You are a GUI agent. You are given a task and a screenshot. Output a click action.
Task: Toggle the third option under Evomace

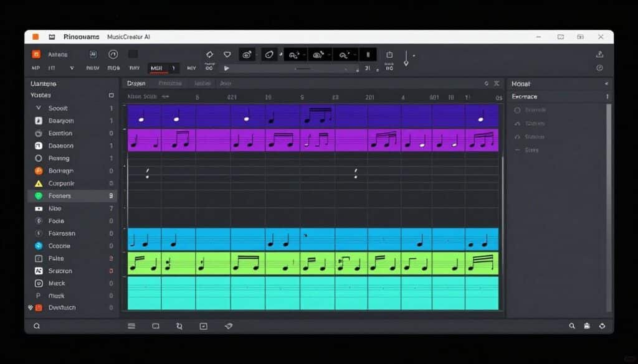click(517, 137)
